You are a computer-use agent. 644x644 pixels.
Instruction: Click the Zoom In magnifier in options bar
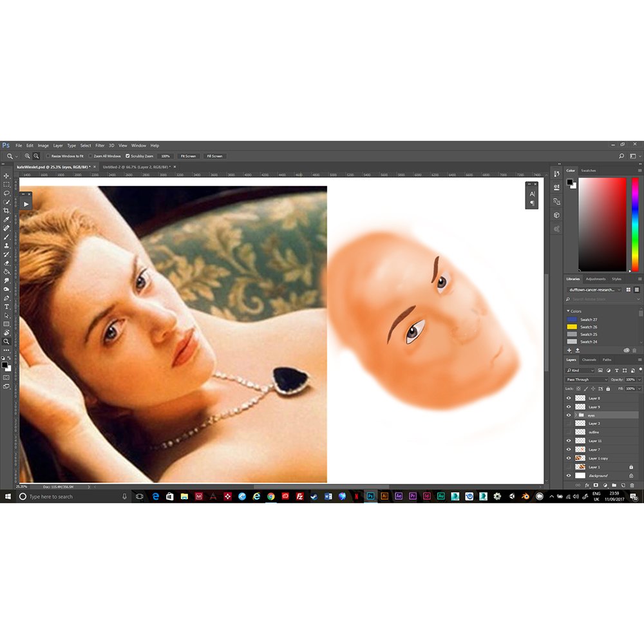pos(27,156)
